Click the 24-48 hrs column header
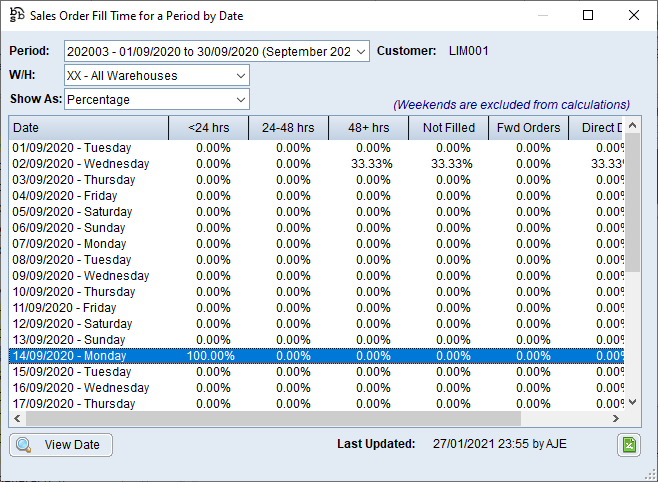Image resolution: width=658 pixels, height=482 pixels. pyautogui.click(x=288, y=128)
